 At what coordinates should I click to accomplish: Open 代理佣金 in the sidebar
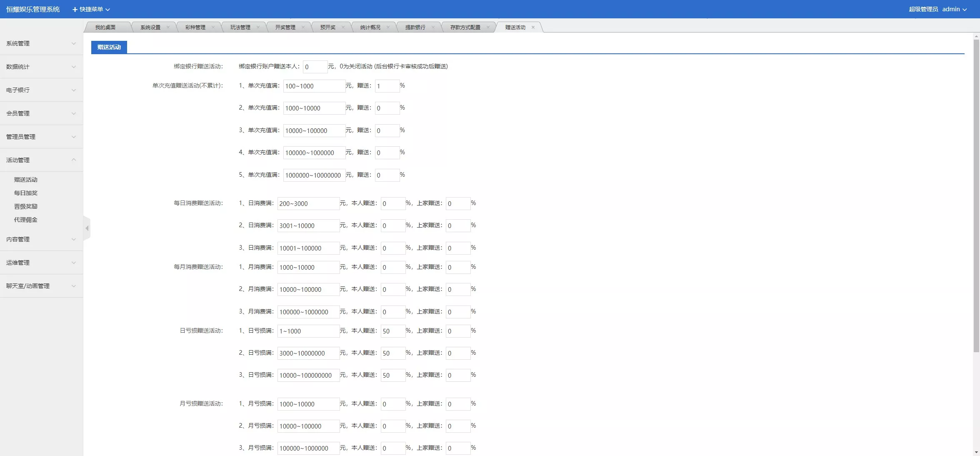tap(26, 220)
